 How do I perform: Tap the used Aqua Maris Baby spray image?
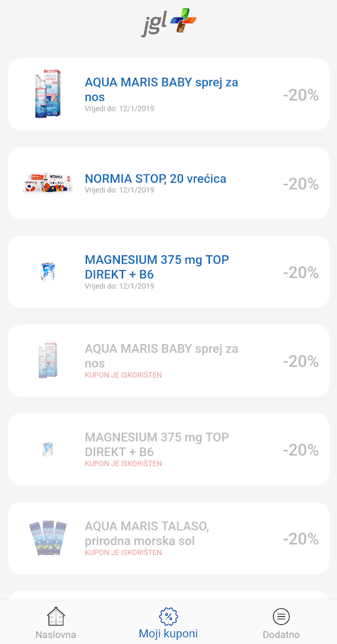[x=47, y=360]
